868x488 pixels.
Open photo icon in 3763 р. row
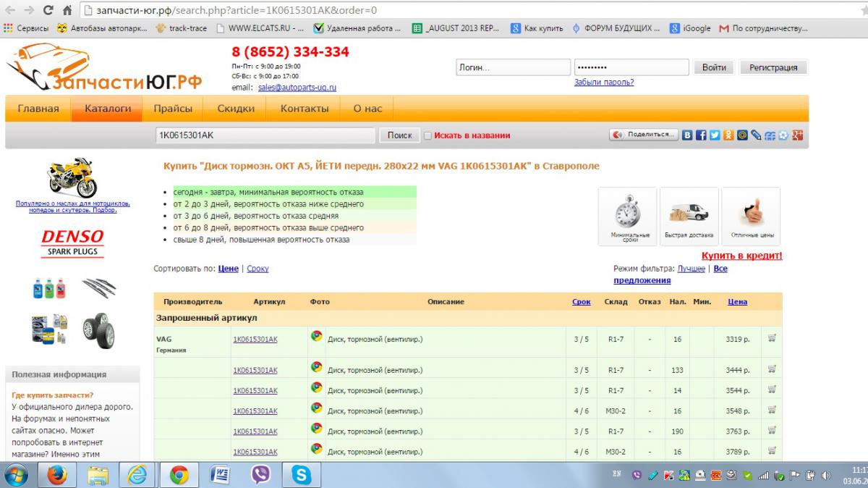(316, 428)
